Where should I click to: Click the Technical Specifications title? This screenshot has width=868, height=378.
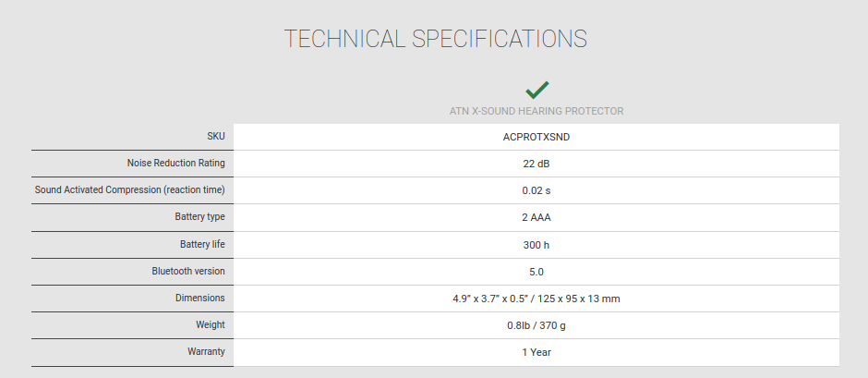[436, 39]
